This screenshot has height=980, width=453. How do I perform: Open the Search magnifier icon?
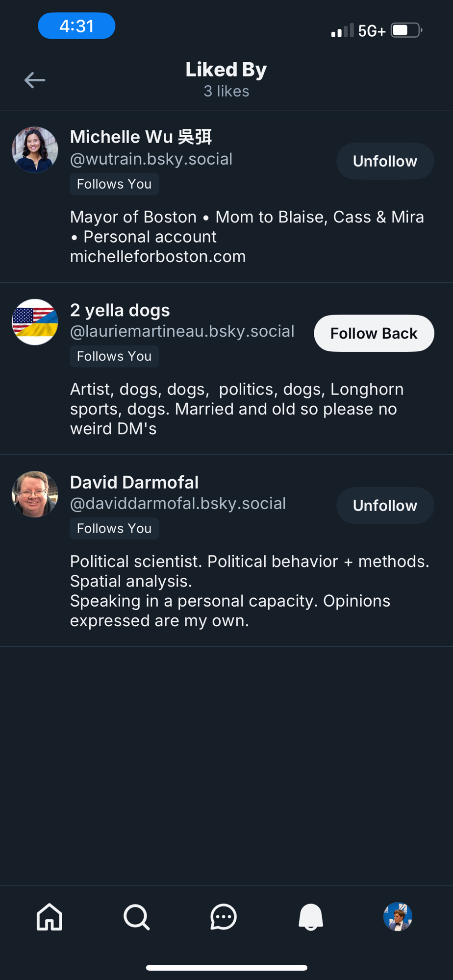pos(136,916)
